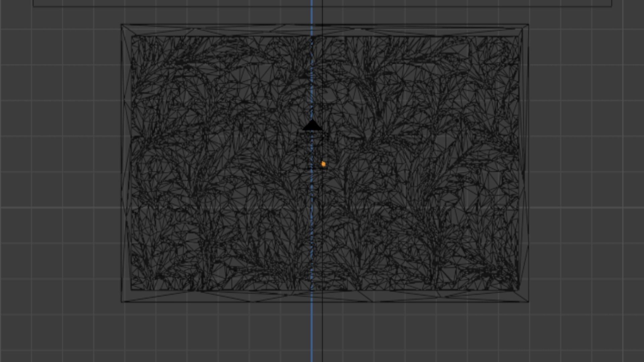Select the dense wireframe mesh object

point(325,163)
